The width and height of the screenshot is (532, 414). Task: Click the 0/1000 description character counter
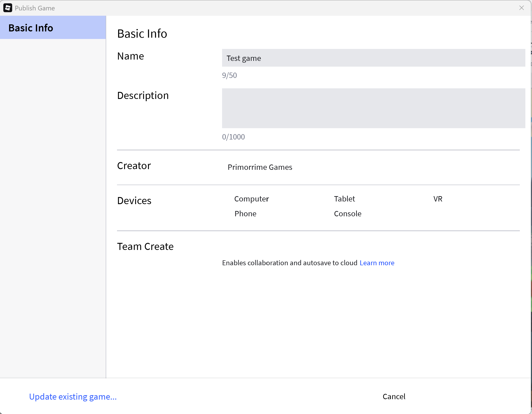(233, 137)
